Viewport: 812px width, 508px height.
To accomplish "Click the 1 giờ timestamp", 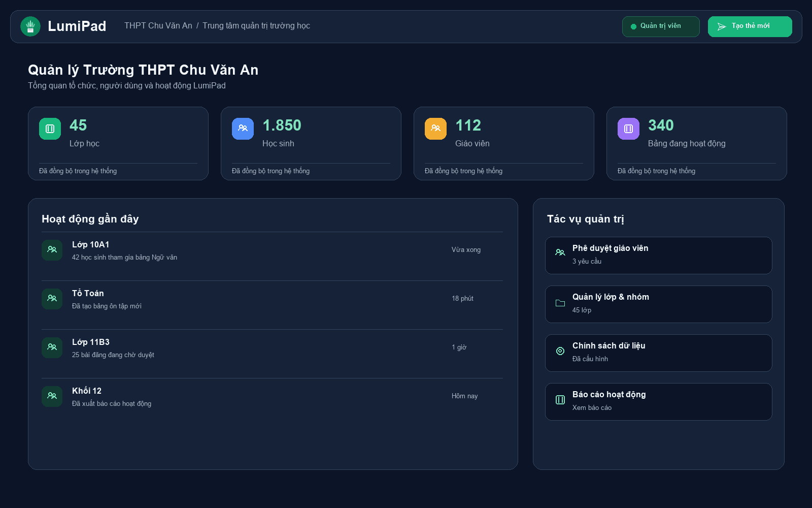I will pyautogui.click(x=459, y=347).
